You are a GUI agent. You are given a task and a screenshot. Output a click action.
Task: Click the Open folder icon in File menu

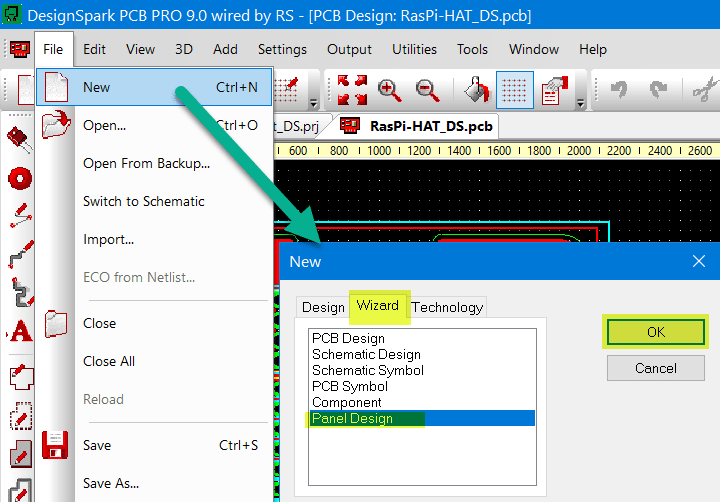(56, 124)
